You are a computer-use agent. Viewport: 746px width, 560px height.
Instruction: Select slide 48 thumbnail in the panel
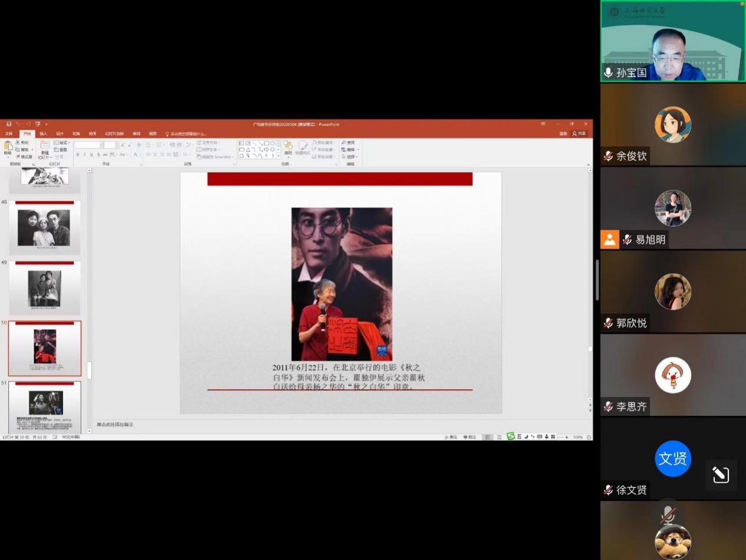click(45, 228)
